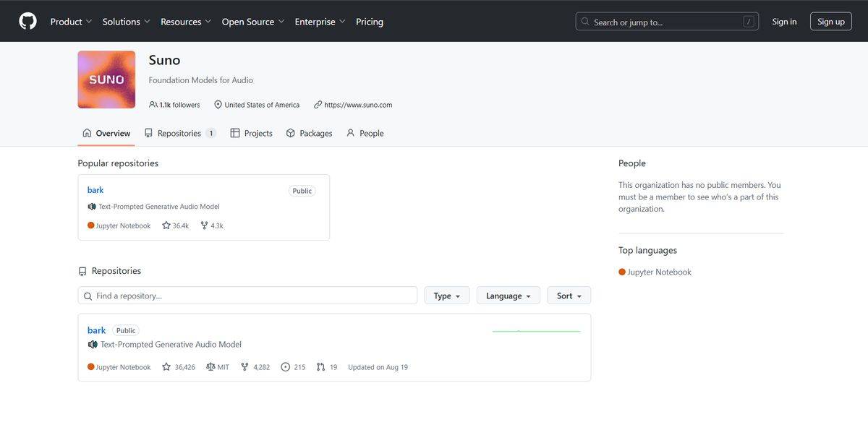
Task: View the 19 pull requests icon
Action: [320, 367]
